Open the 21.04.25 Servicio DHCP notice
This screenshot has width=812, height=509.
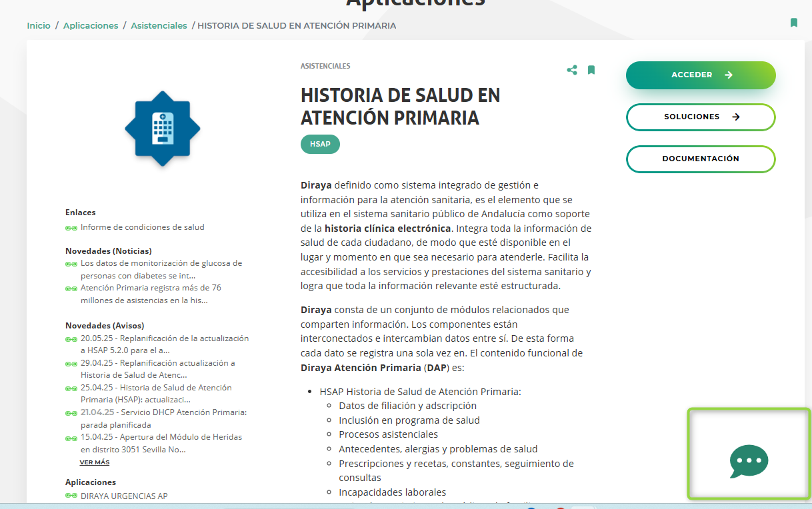[164, 418]
